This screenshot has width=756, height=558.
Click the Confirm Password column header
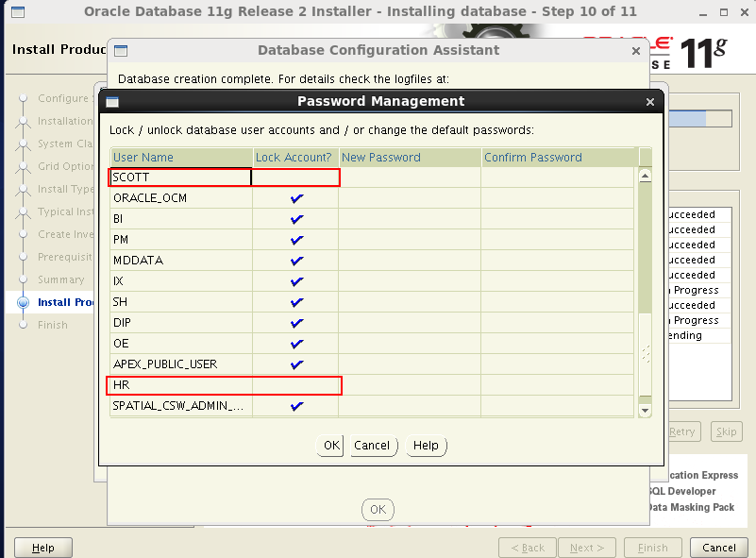tap(560, 158)
